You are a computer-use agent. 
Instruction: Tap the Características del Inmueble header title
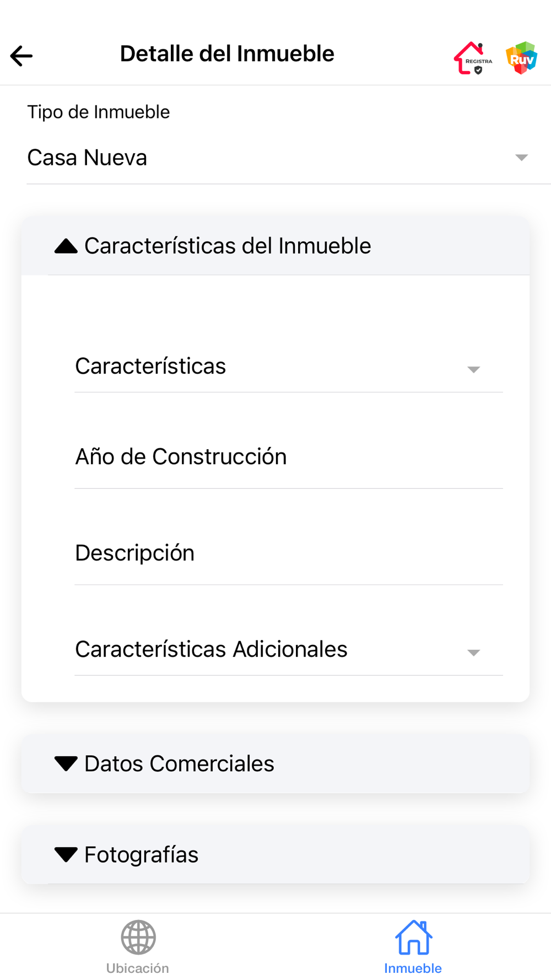tap(228, 246)
